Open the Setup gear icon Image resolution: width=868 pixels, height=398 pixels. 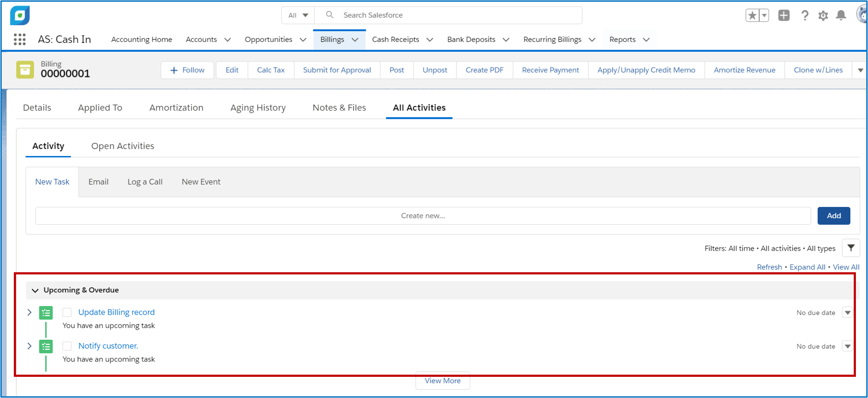click(823, 16)
